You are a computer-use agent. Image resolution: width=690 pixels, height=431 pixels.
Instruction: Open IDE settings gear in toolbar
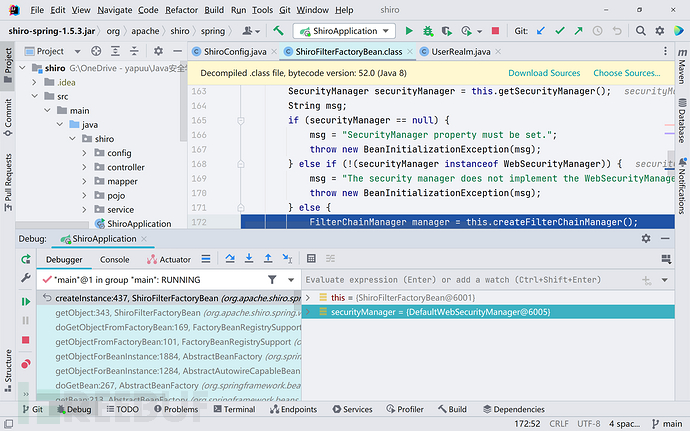pyautogui.click(x=659, y=31)
